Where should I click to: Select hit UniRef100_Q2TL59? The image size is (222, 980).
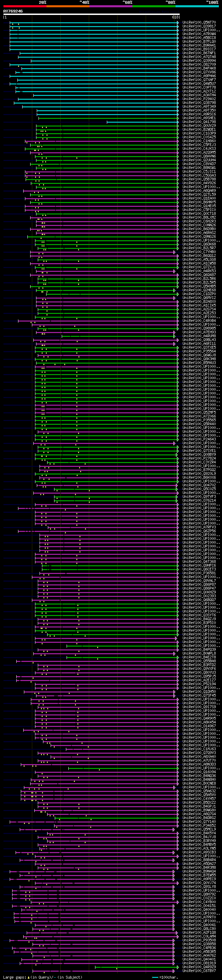click(x=199, y=195)
